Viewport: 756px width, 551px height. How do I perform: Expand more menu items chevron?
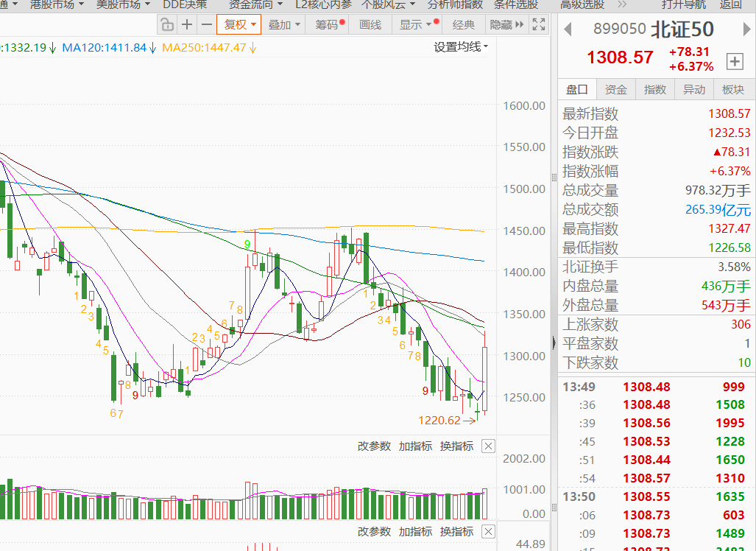(623, 5)
